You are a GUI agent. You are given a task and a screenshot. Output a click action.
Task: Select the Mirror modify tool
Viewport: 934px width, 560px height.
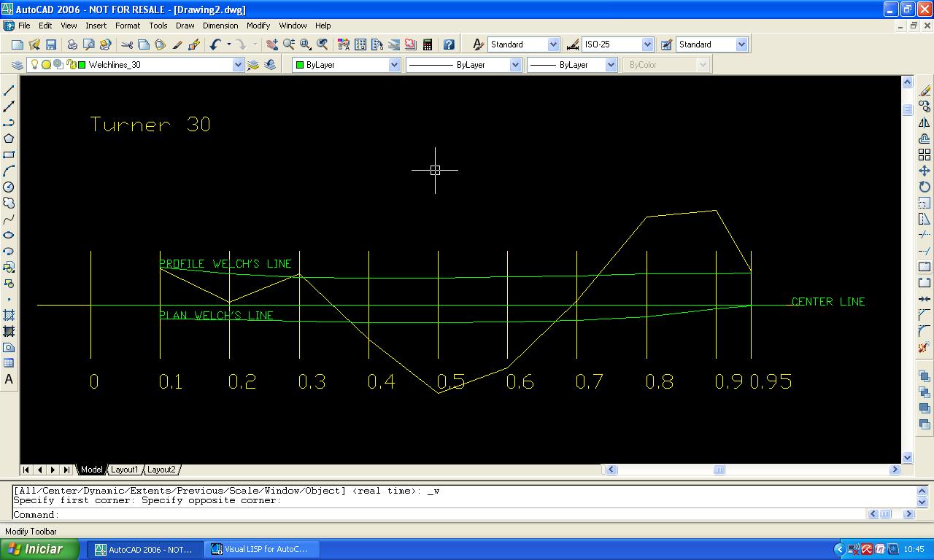(x=925, y=122)
